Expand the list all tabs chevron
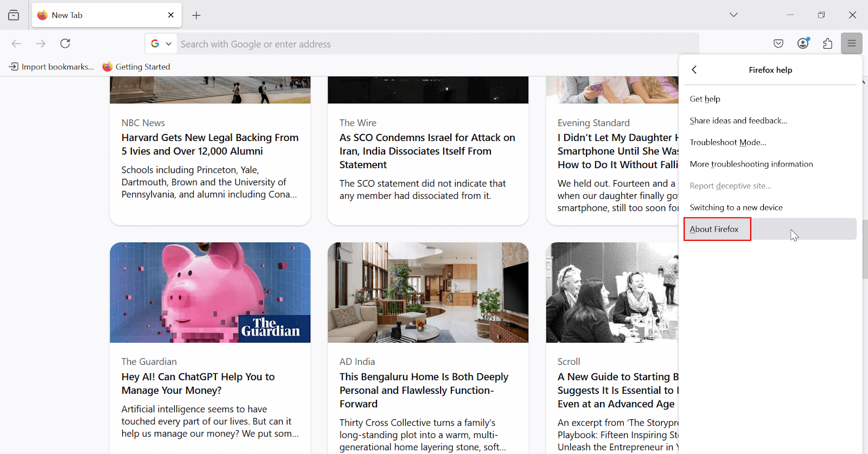The width and height of the screenshot is (868, 454). point(733,15)
